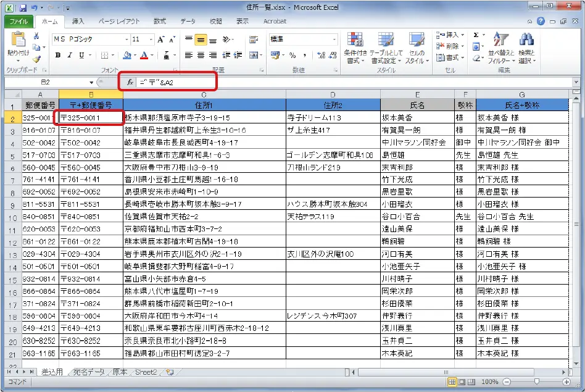Open the Name Box dropdown arrow
The height and width of the screenshot is (392, 585).
pyautogui.click(x=91, y=82)
